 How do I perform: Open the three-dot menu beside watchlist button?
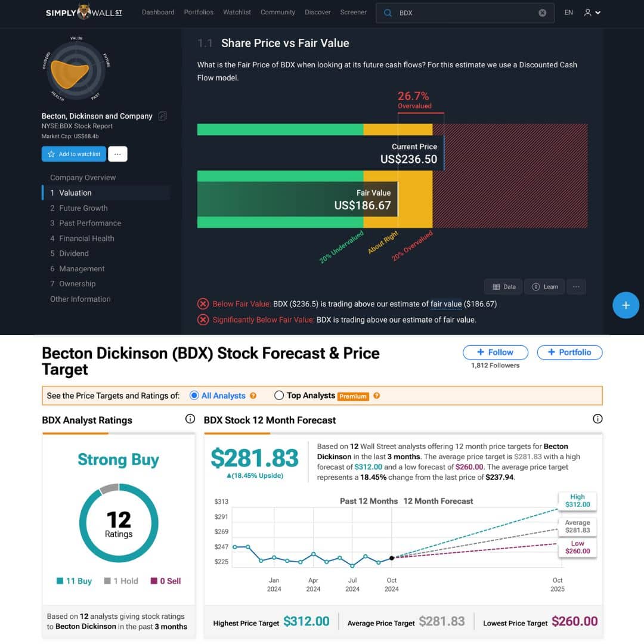[117, 154]
